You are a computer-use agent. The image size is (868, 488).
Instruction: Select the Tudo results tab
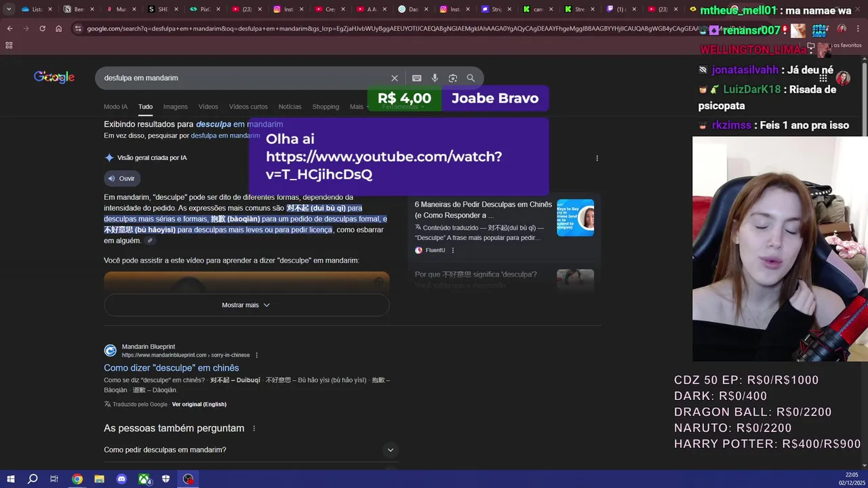145,106
